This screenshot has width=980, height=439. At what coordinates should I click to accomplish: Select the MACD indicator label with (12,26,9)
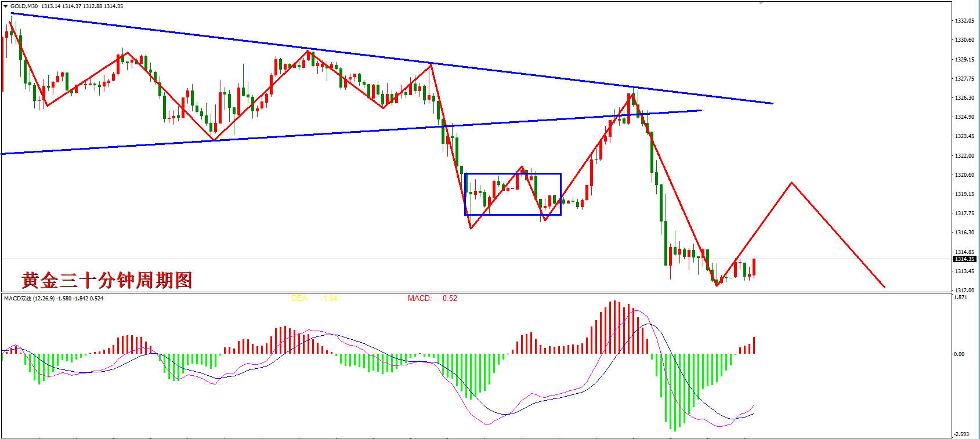(x=54, y=299)
